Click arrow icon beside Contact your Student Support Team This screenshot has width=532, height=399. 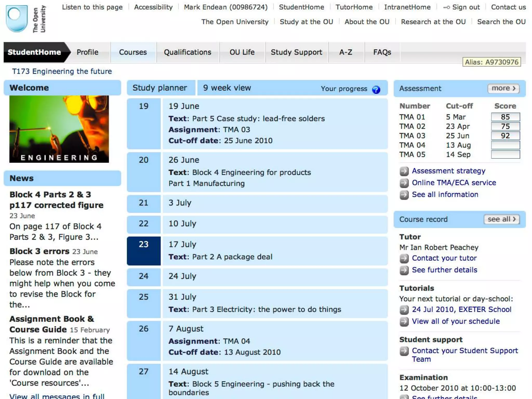pos(404,351)
